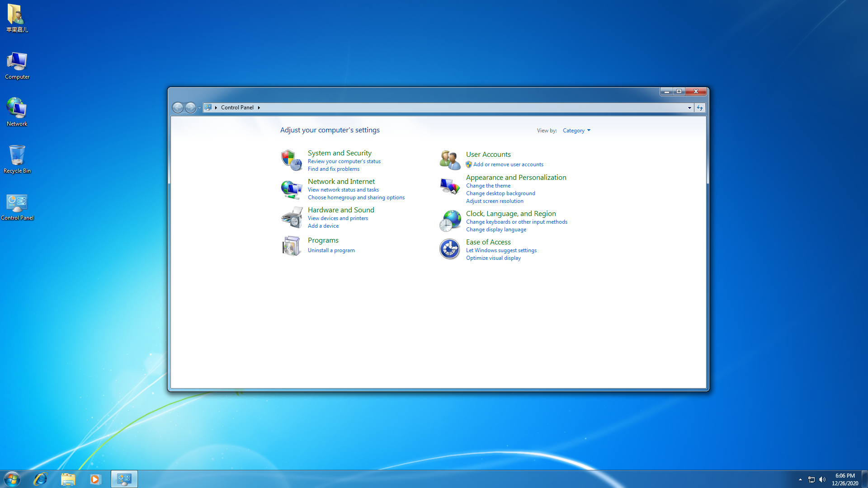Launch Internet Explorer from the taskbar
Image resolution: width=868 pixels, height=488 pixels.
pos(40,479)
